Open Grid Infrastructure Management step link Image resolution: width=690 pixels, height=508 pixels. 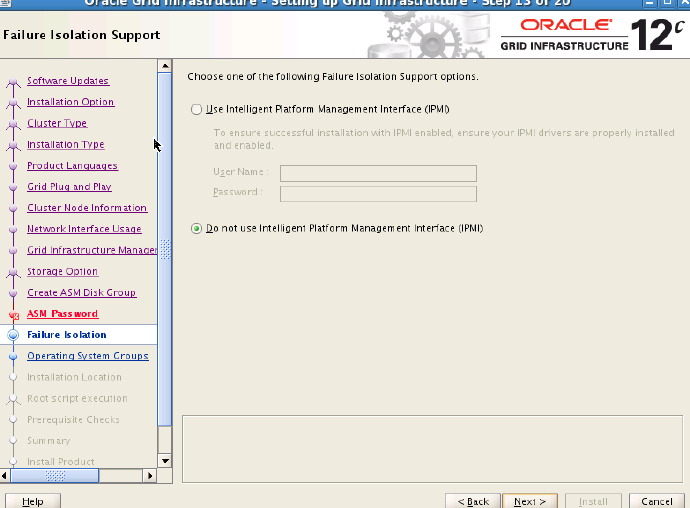click(92, 250)
